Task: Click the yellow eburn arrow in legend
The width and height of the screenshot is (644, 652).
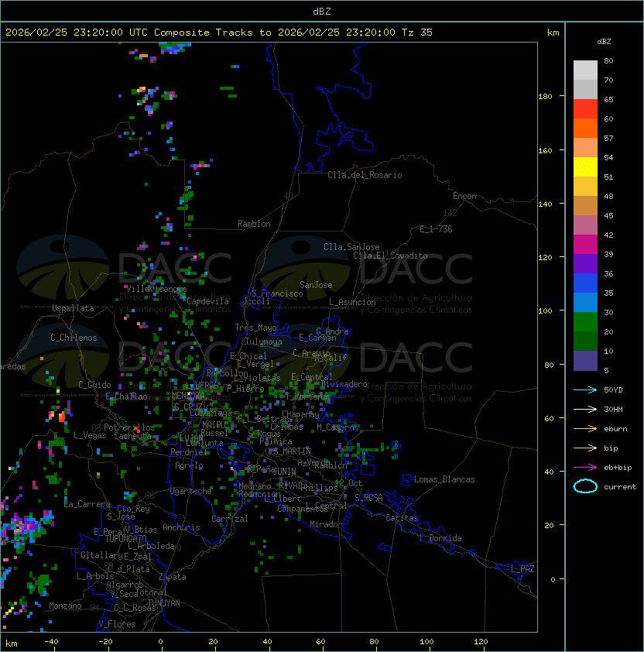Action: pos(585,429)
